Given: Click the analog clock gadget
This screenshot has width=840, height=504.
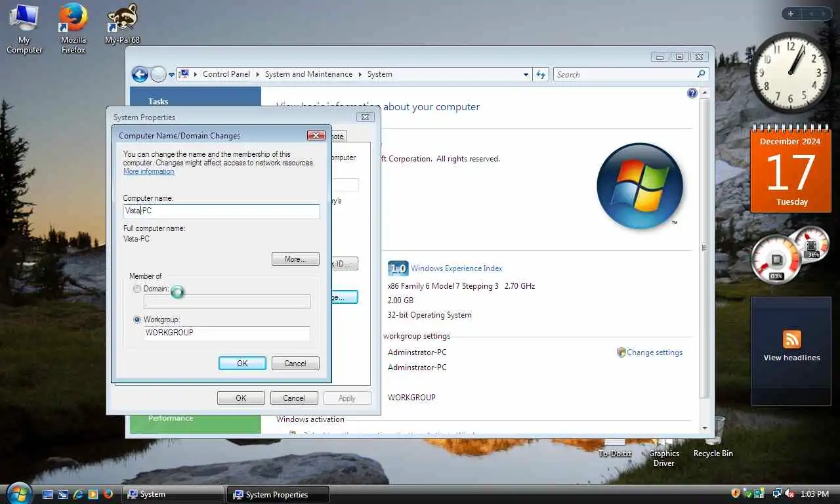Looking at the screenshot, I should click(791, 72).
